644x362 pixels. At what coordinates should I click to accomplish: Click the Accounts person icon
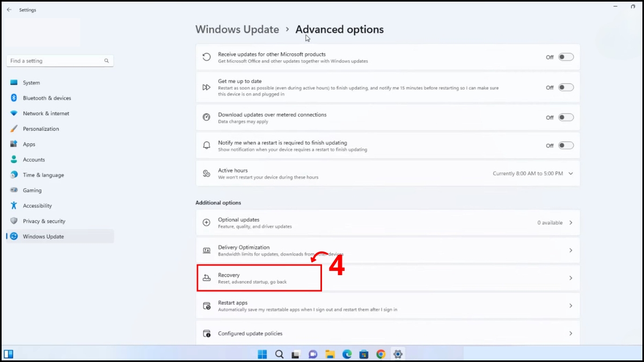pyautogui.click(x=14, y=159)
